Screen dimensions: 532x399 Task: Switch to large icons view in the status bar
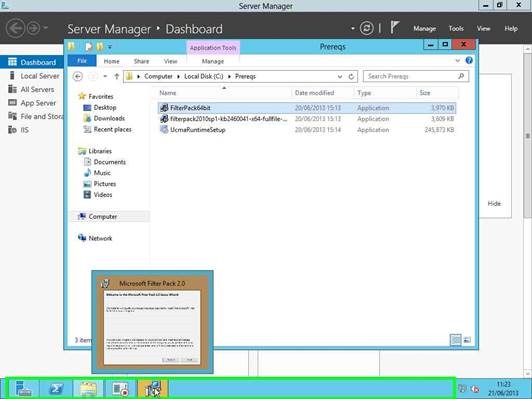467,340
